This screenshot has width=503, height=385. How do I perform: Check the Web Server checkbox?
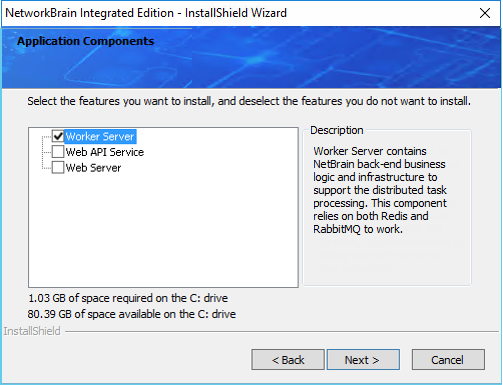[58, 167]
